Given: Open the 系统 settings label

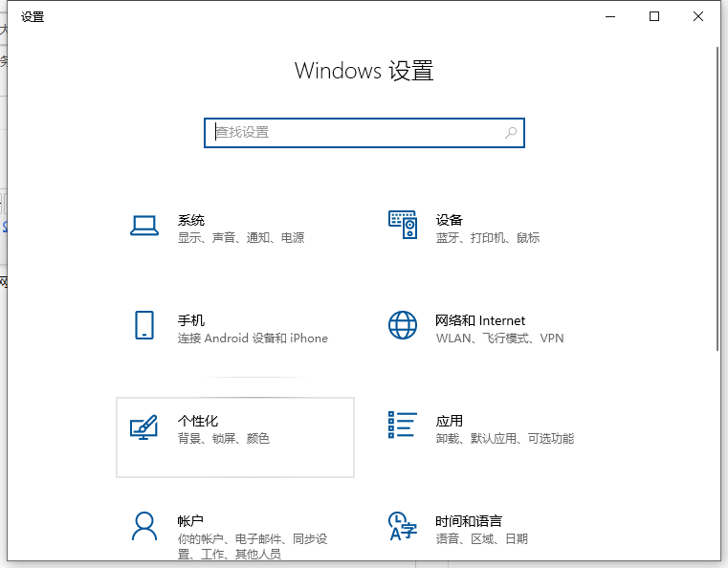Looking at the screenshot, I should point(191,220).
